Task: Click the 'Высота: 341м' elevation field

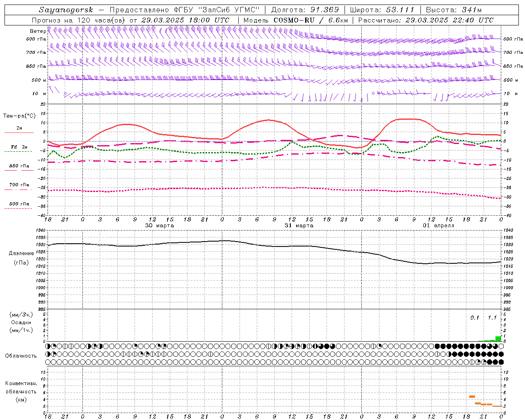Action: pyautogui.click(x=454, y=10)
